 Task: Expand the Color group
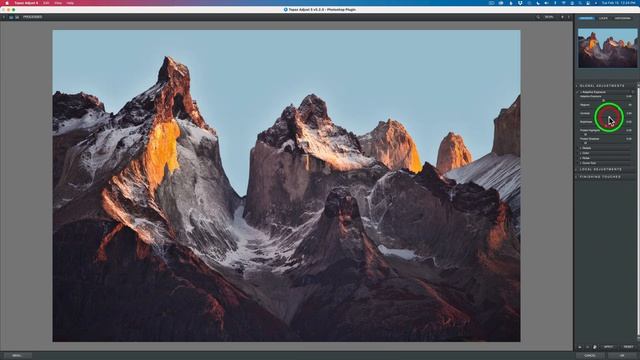585,153
